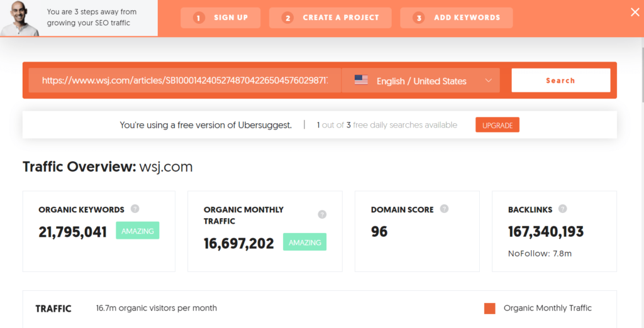Click the step 3 number circle
The width and height of the screenshot is (644, 328).
(418, 18)
